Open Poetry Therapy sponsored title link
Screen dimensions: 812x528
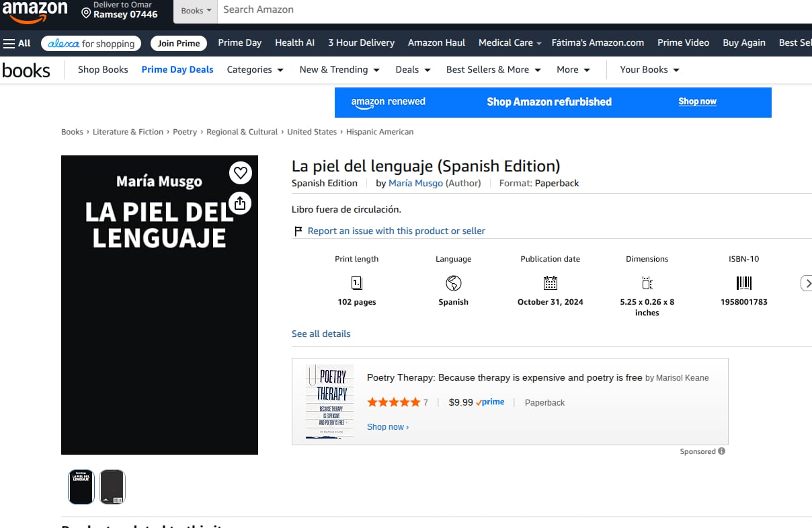point(504,377)
